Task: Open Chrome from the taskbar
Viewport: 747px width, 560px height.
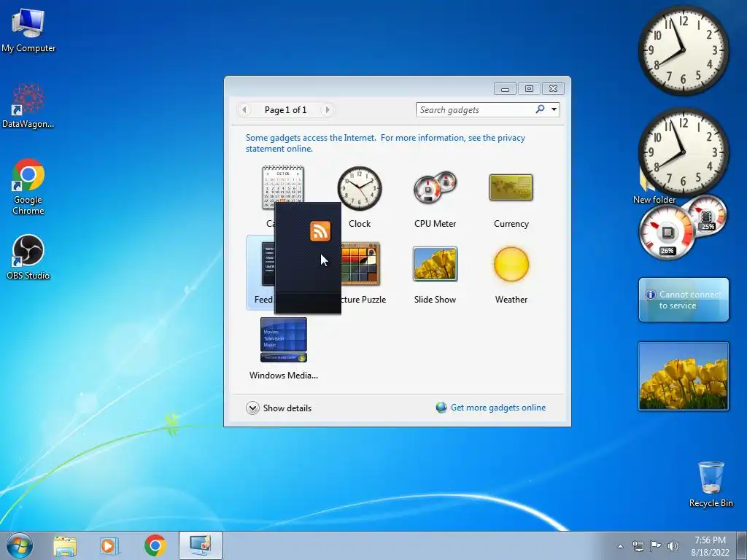Action: click(155, 545)
